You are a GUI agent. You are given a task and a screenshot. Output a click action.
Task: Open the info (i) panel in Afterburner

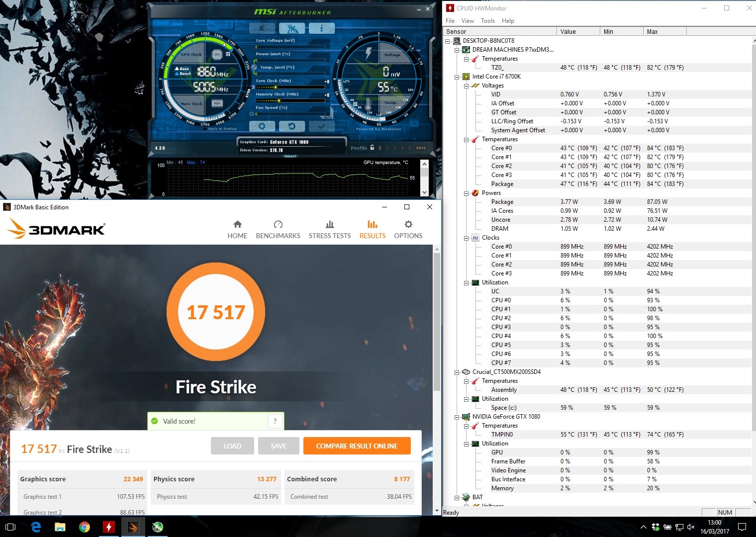coord(321,28)
